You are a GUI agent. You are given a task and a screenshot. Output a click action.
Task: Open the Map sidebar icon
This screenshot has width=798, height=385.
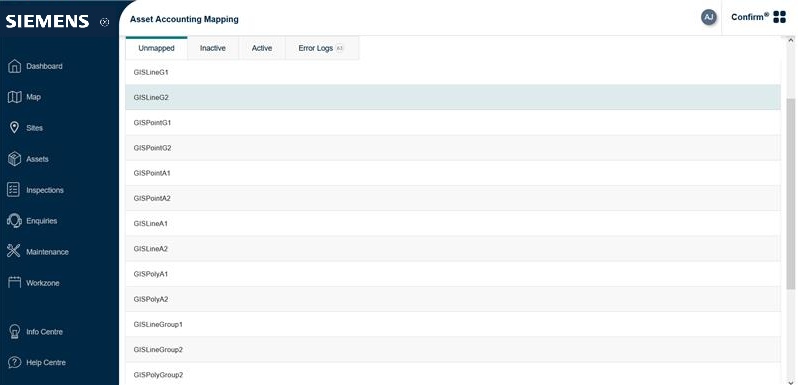pos(15,97)
